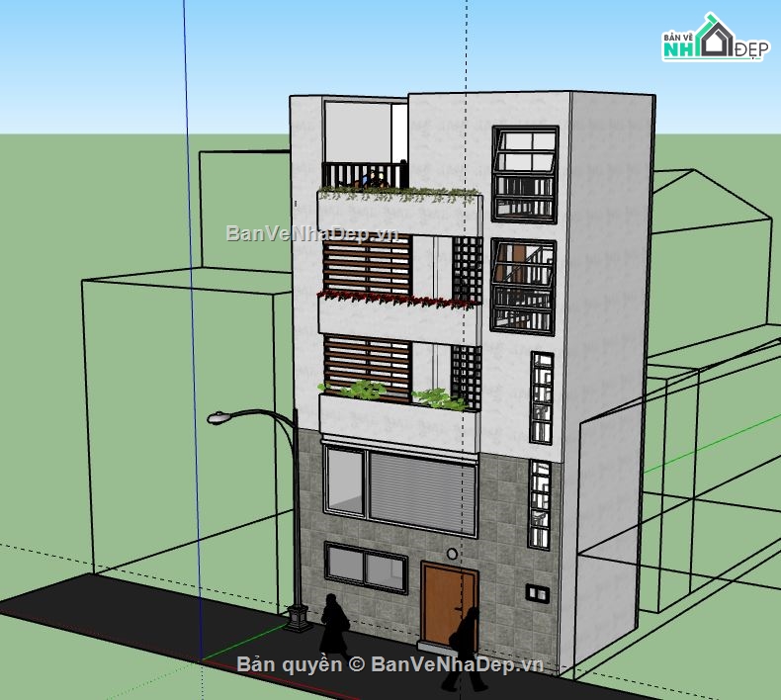The image size is (781, 700).
Task: Click the top right stairwell window
Action: click(x=526, y=174)
